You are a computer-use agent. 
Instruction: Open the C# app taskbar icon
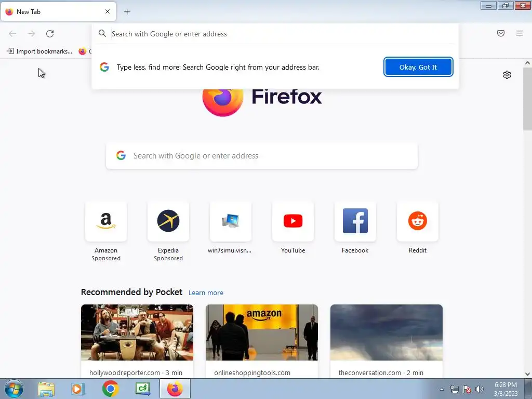coord(142,389)
